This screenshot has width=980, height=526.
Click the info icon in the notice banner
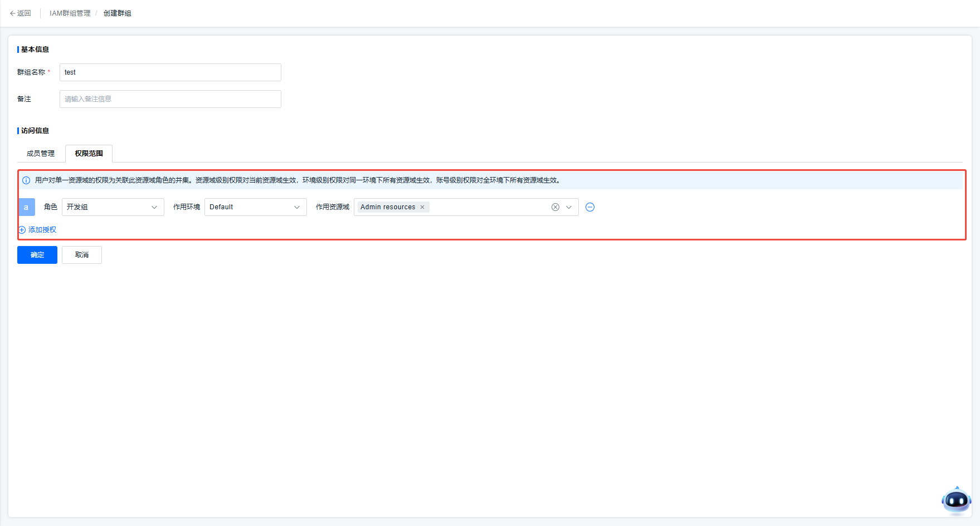(26, 180)
